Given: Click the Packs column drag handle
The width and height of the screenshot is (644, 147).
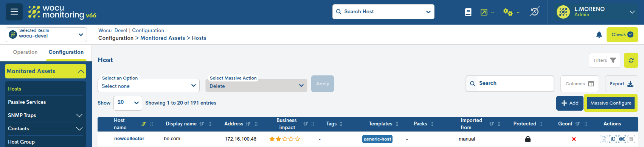Looking at the screenshot, I should [x=432, y=124].
